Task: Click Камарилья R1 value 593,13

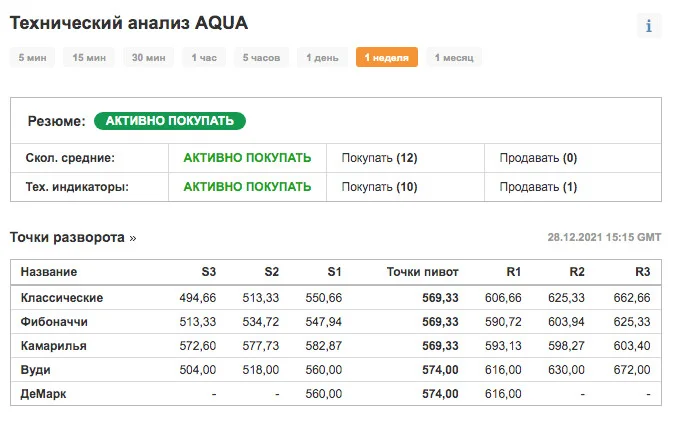Action: 503,346
